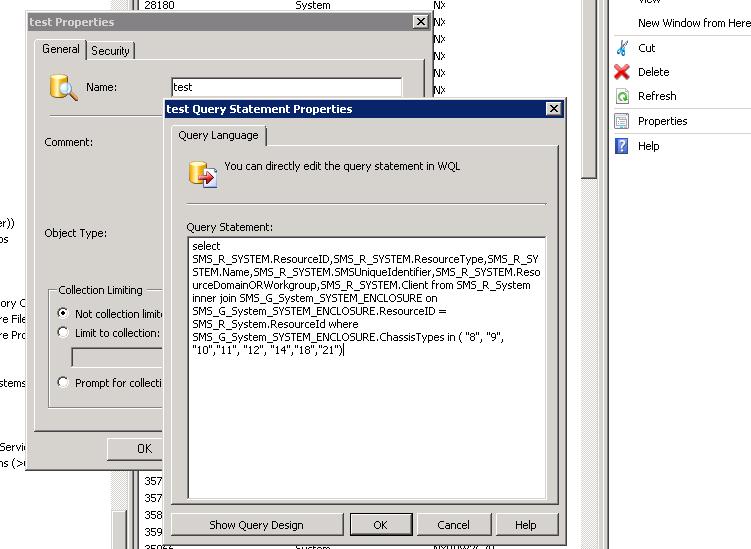Choose Prompt for collection radio button
751x549 pixels.
(x=64, y=382)
